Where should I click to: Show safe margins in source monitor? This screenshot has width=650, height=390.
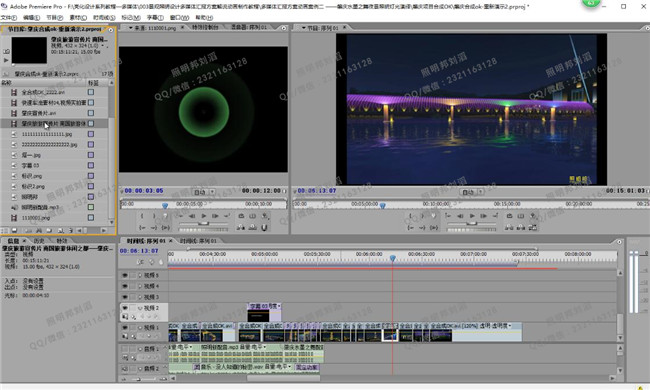coord(252,216)
